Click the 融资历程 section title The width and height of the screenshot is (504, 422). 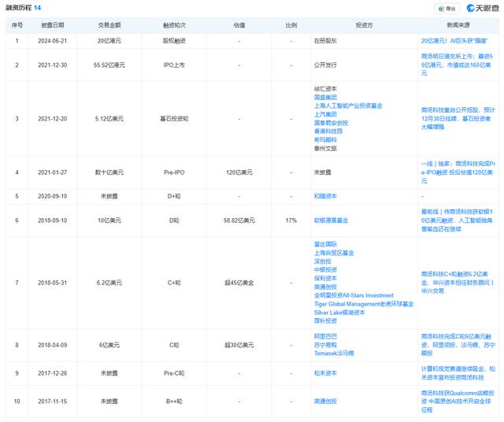tap(18, 8)
